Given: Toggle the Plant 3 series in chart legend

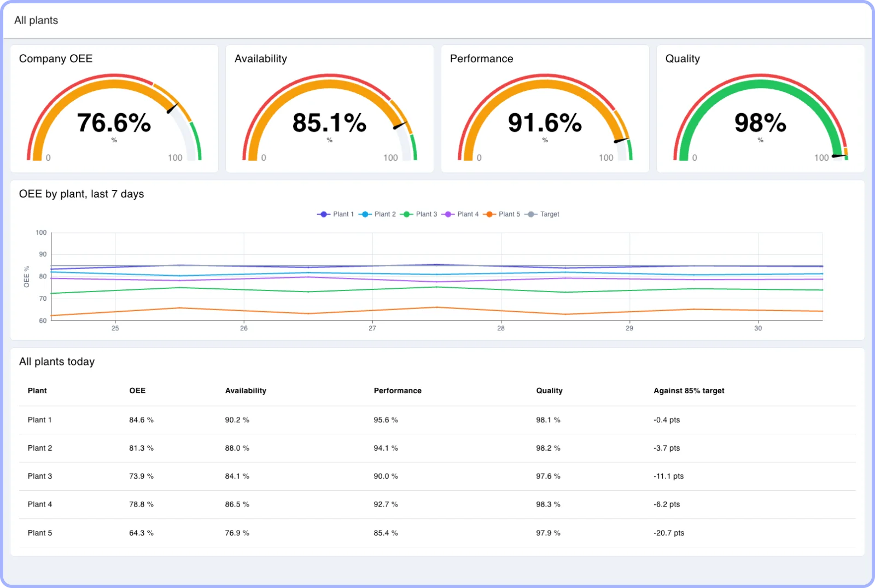Looking at the screenshot, I should 418,214.
